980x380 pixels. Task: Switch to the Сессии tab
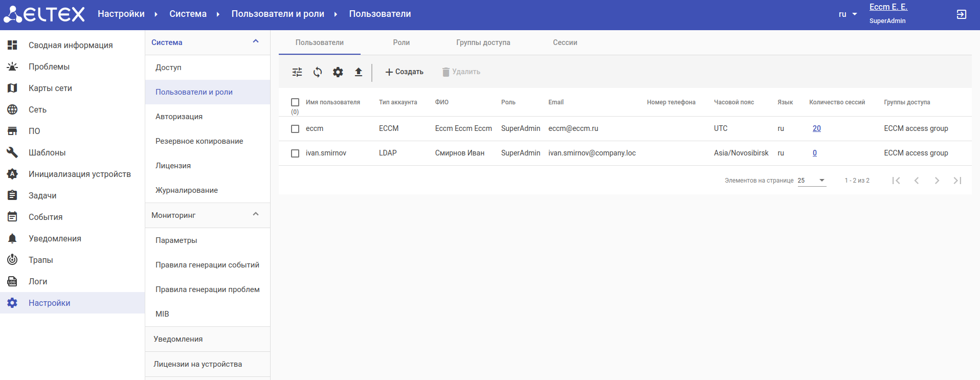[565, 42]
